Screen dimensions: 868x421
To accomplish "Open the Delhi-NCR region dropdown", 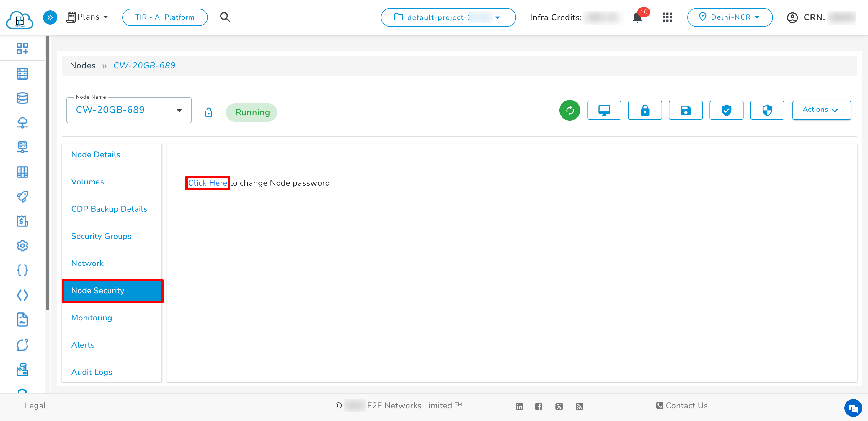I will pos(730,17).
